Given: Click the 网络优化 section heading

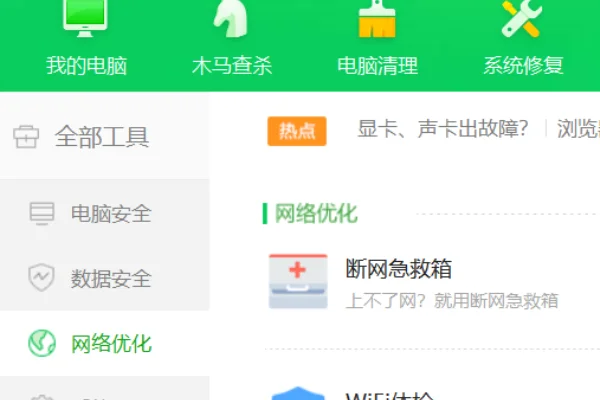Looking at the screenshot, I should pos(316,213).
